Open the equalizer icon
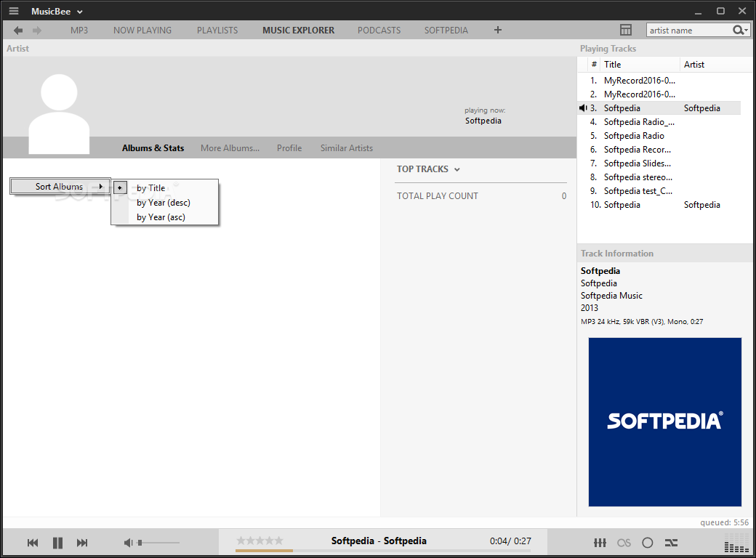The height and width of the screenshot is (558, 756). (600, 543)
